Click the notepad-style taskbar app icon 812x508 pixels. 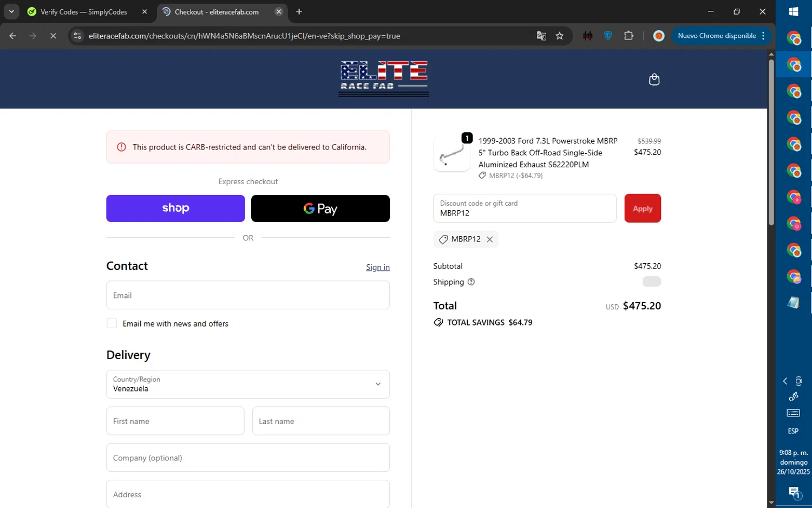794,303
